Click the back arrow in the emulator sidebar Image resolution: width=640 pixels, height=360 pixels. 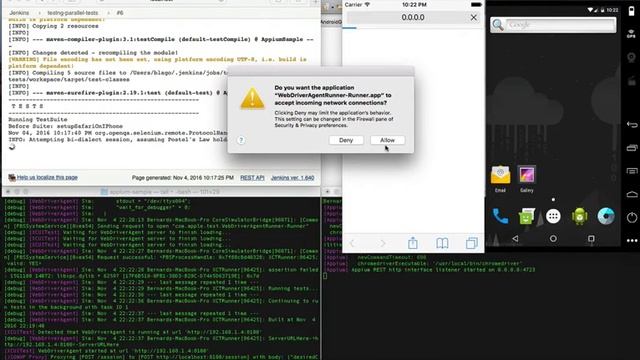632,124
